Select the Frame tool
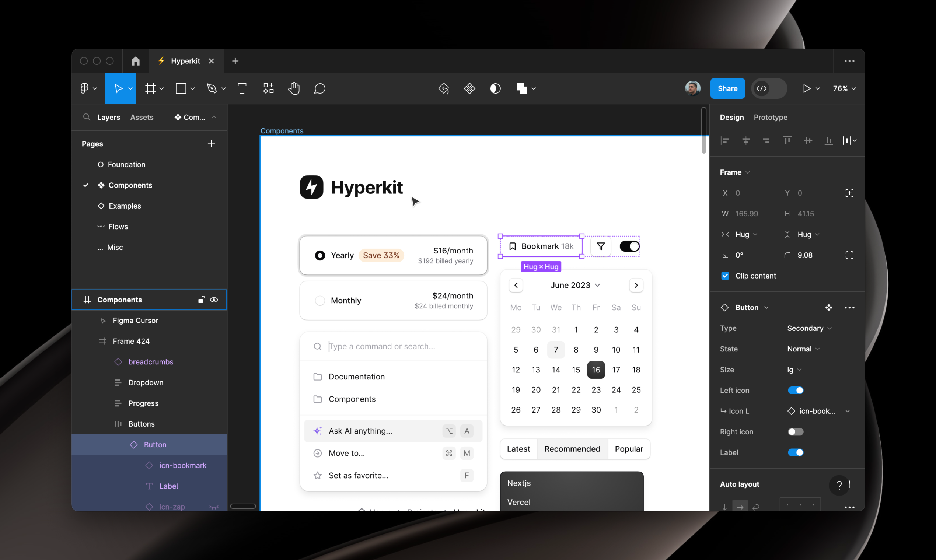Image resolution: width=936 pixels, height=560 pixels. [x=150, y=88]
